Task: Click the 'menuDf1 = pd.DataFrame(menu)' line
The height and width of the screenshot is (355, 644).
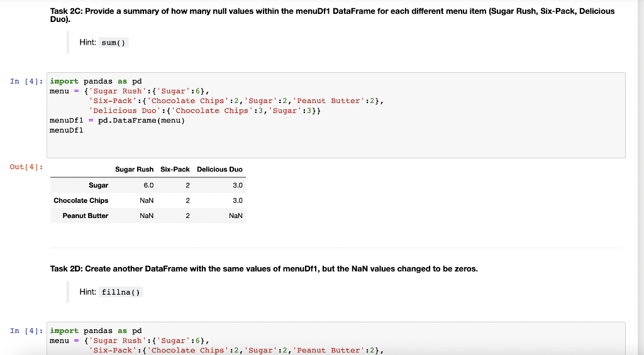Action: pyautogui.click(x=118, y=121)
